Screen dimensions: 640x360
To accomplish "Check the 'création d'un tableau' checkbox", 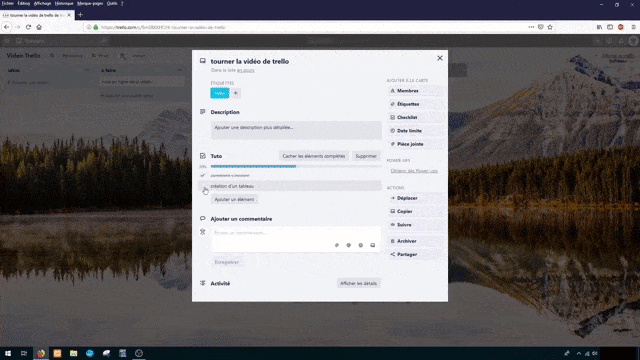I will tap(203, 187).
